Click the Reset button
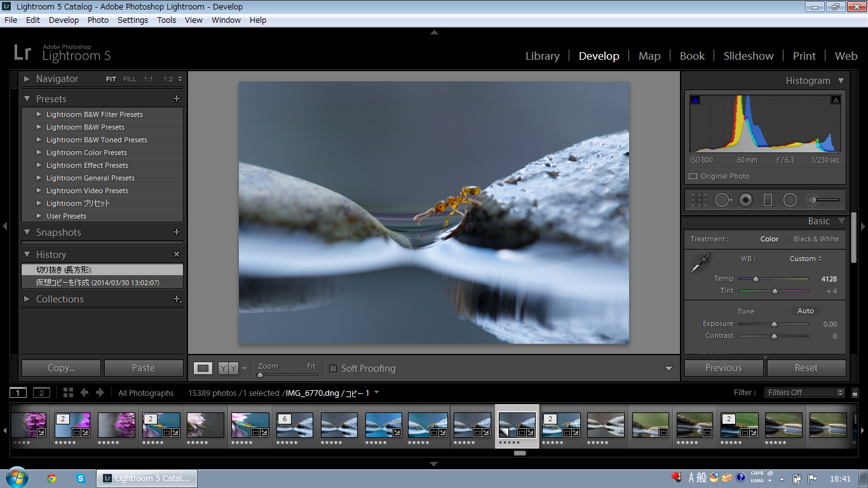The height and width of the screenshot is (488, 868). click(806, 368)
